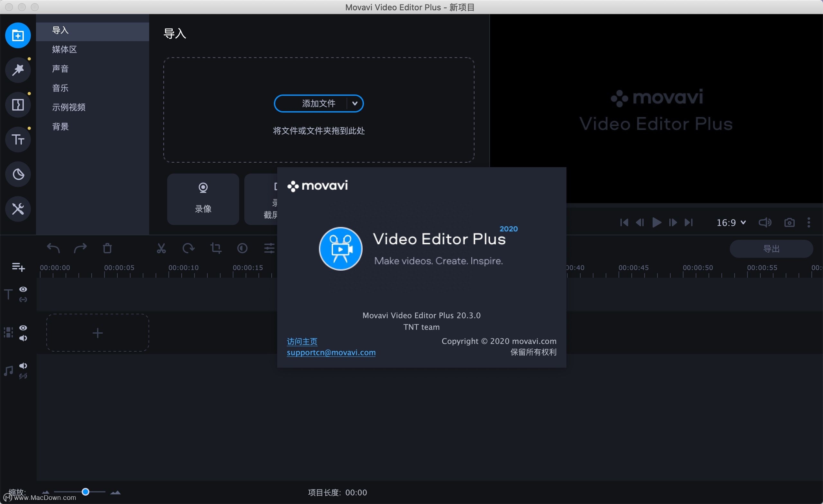Click the undo arrow
This screenshot has width=823, height=504.
pos(53,248)
